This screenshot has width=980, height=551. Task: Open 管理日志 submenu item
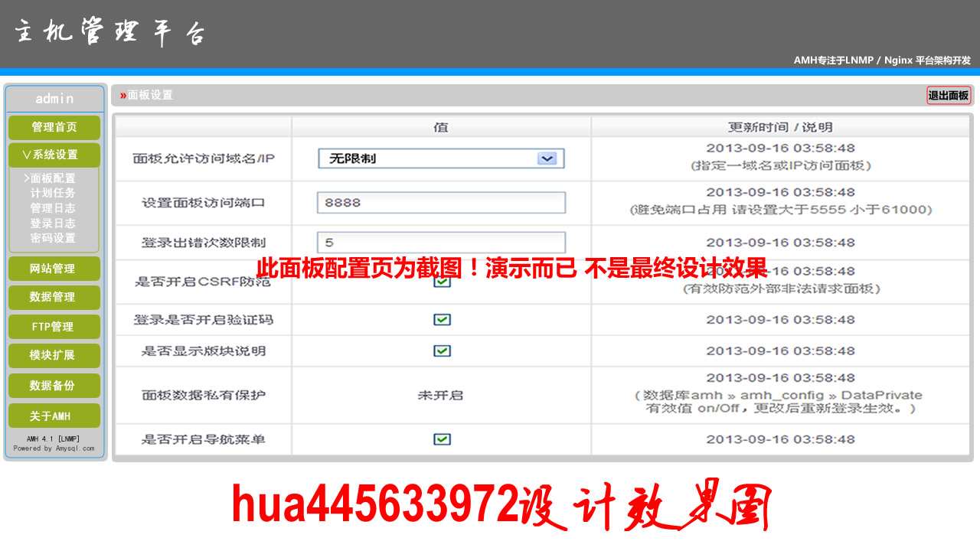53,208
